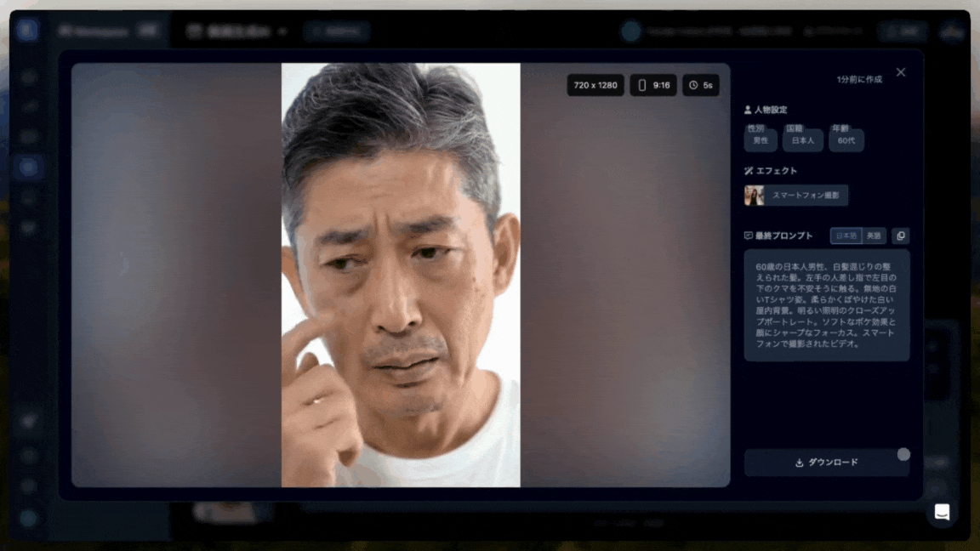
Task: Open the Intercom chat launcher
Action: [942, 512]
